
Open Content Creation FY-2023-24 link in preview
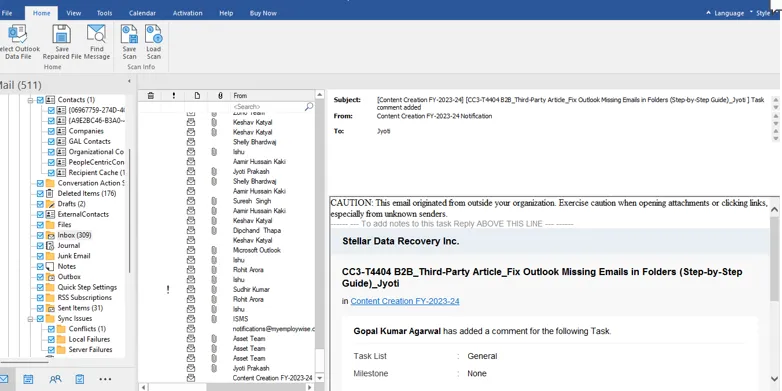(x=405, y=301)
